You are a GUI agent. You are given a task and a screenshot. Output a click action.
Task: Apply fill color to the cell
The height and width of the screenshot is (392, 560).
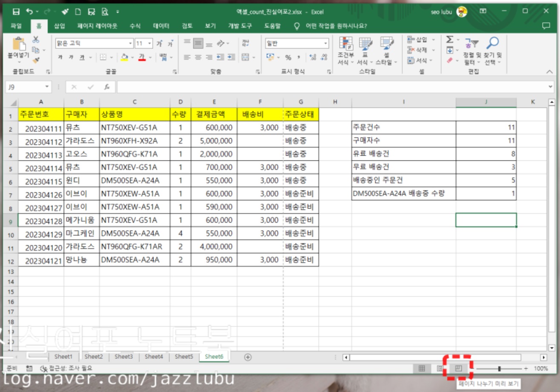[124, 57]
